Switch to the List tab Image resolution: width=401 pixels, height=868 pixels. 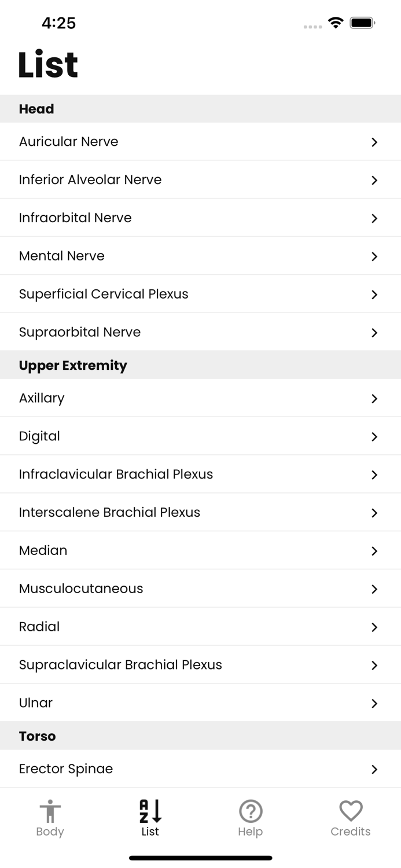click(x=150, y=817)
